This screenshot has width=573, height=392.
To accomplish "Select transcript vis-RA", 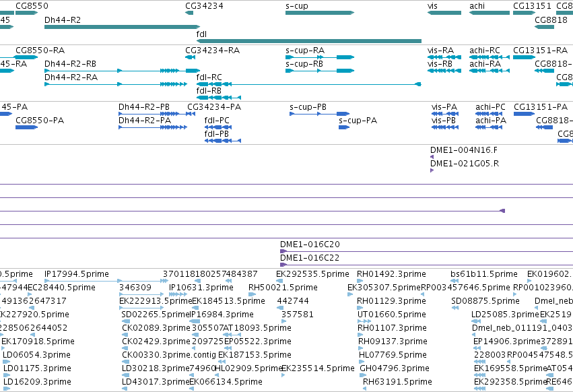I will tap(441, 50).
